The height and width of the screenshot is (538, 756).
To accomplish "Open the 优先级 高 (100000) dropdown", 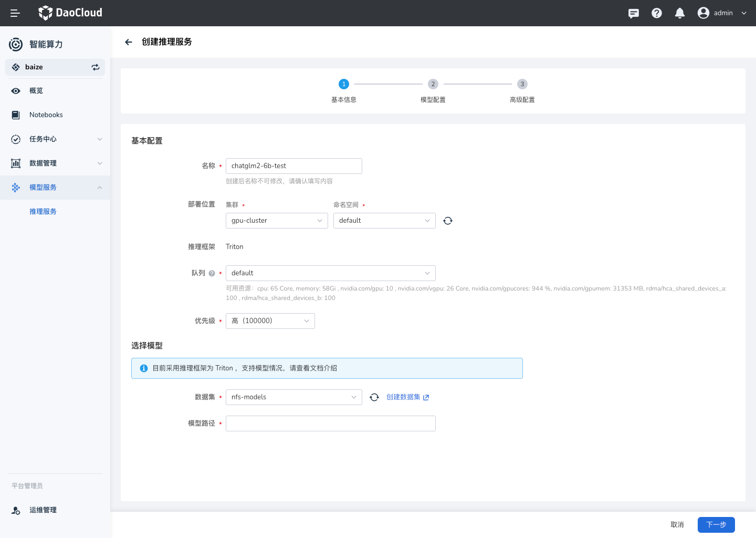I will [x=270, y=321].
